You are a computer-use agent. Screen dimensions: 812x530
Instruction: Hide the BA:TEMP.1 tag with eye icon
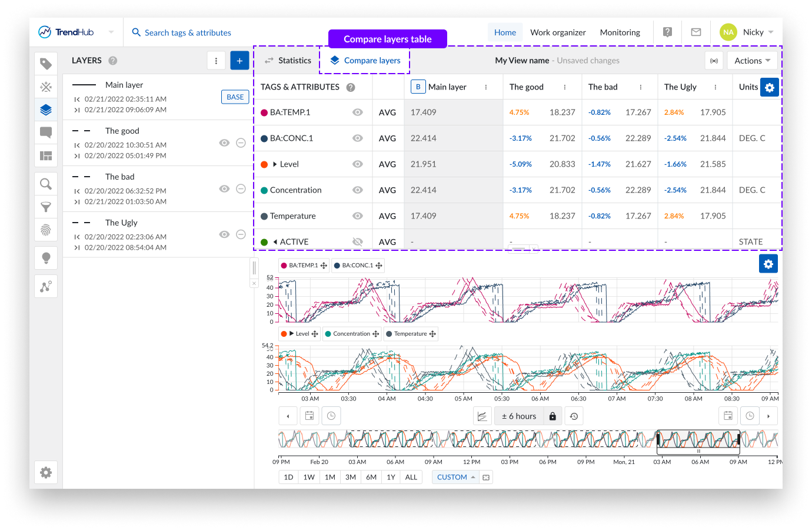point(357,112)
